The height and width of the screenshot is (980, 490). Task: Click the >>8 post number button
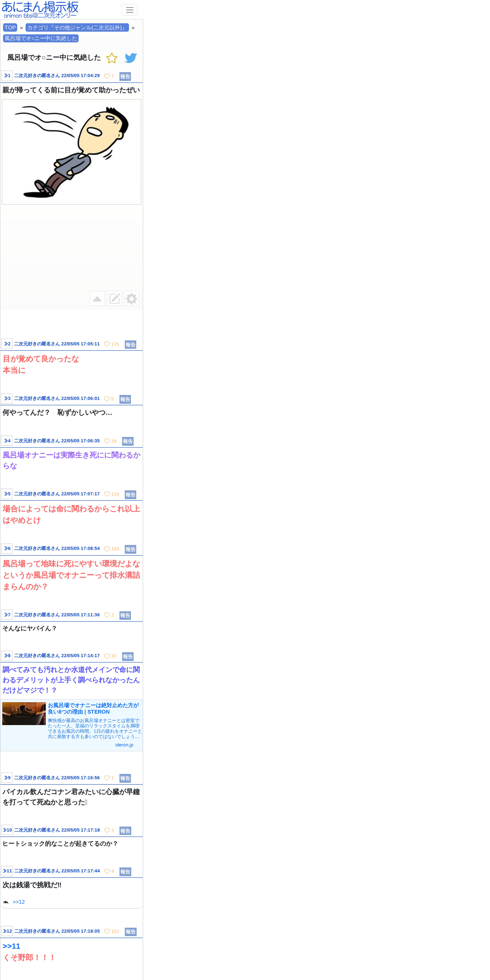tap(7, 656)
